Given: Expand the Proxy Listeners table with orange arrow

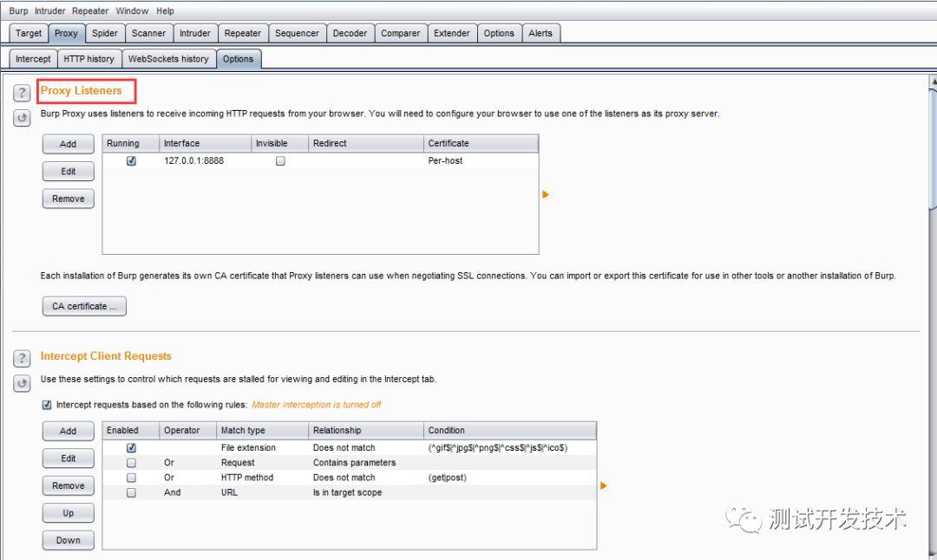Looking at the screenshot, I should pos(546,195).
